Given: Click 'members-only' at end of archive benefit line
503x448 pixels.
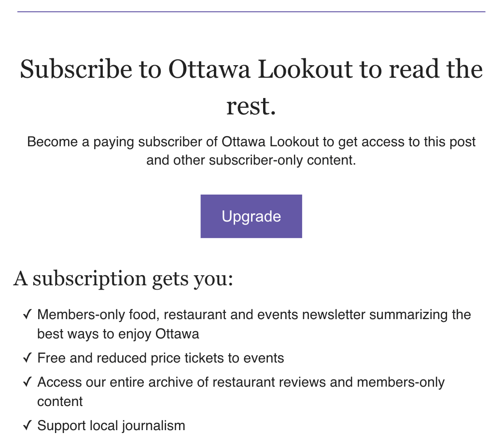Looking at the screenshot, I should click(x=401, y=382).
